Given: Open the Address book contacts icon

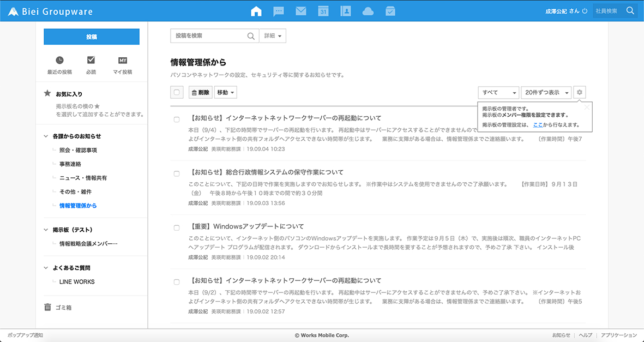Looking at the screenshot, I should [x=345, y=11].
